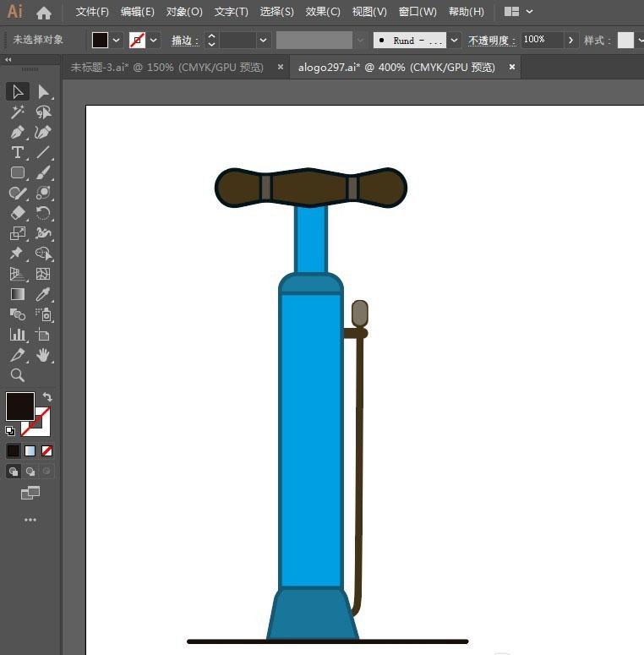
Task: Select the Type tool
Action: point(18,152)
